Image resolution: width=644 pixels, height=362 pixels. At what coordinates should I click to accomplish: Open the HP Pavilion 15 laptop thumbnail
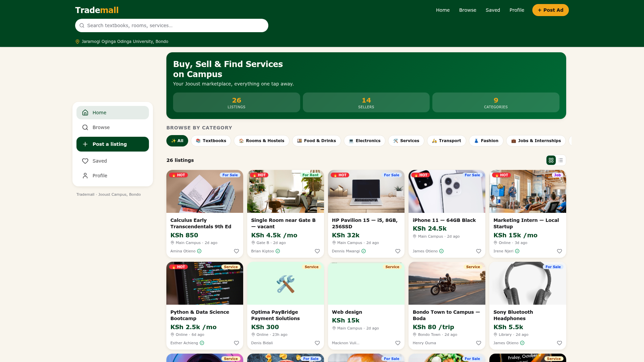[x=366, y=191]
